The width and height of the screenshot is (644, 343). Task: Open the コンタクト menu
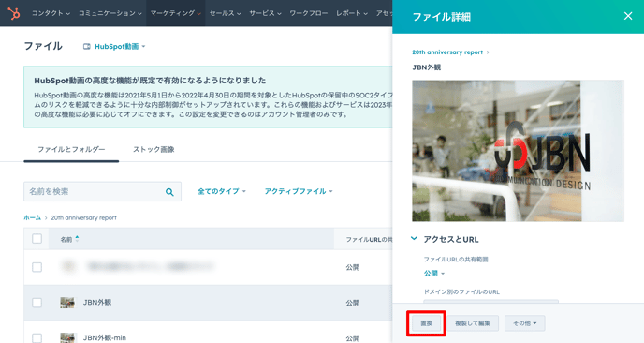[x=51, y=13]
